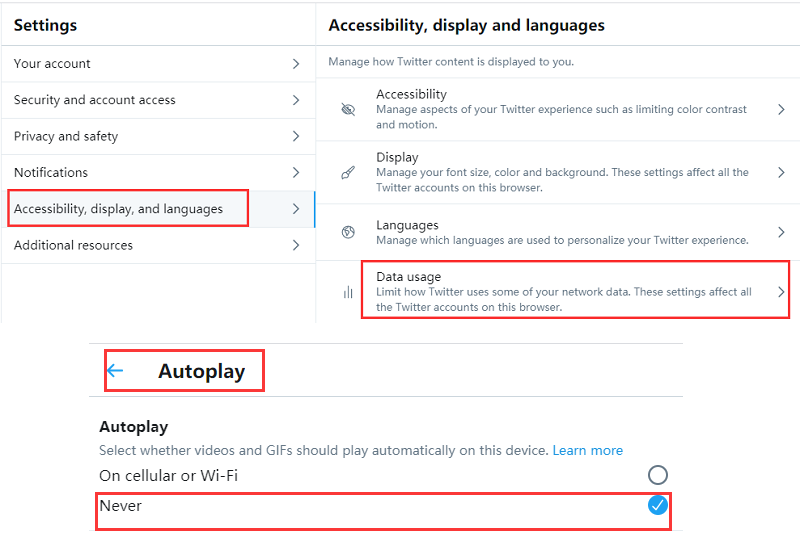Open the 'Learn more' autoplay link
This screenshot has height=538, width=800.
587,451
